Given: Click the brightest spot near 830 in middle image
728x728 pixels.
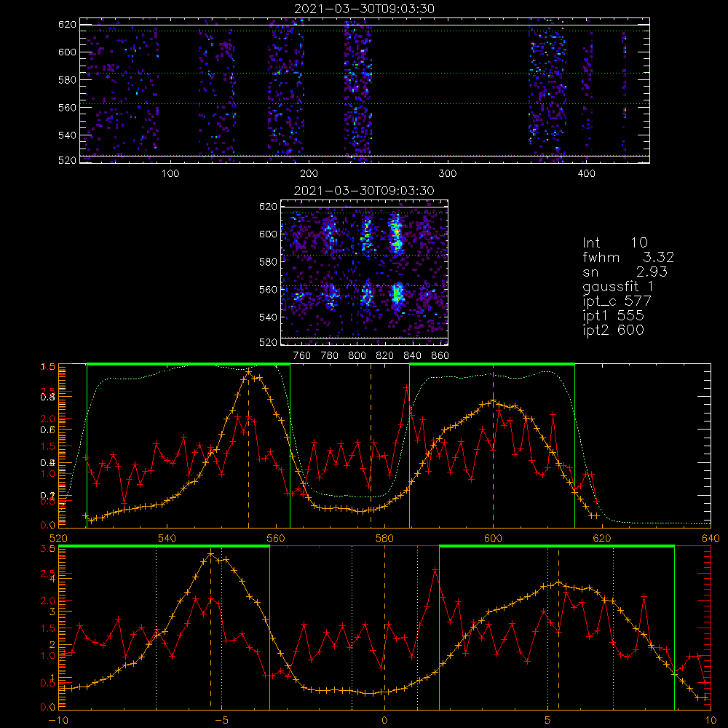Looking at the screenshot, I should pos(396,231).
